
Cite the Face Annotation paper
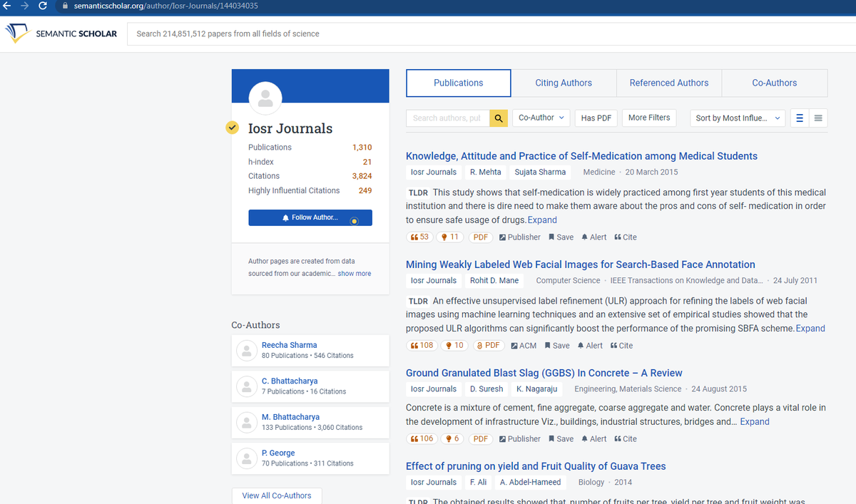[622, 346]
